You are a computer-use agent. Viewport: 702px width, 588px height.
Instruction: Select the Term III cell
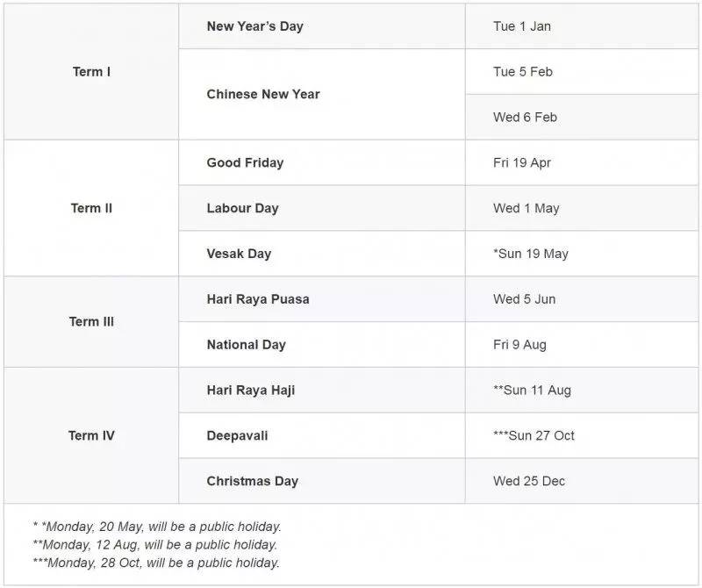(91, 321)
